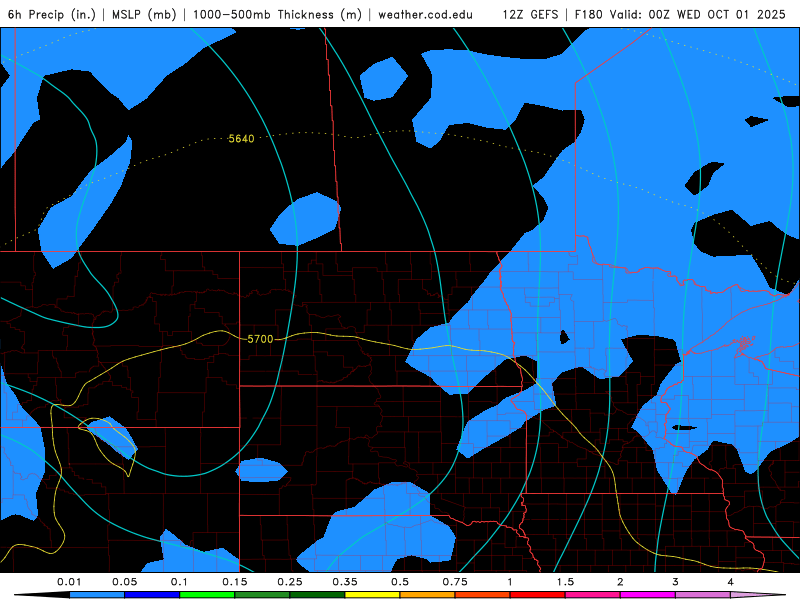This screenshot has width=800, height=600.
Task: Click the 5640 thickness contour label
Action: point(241,139)
